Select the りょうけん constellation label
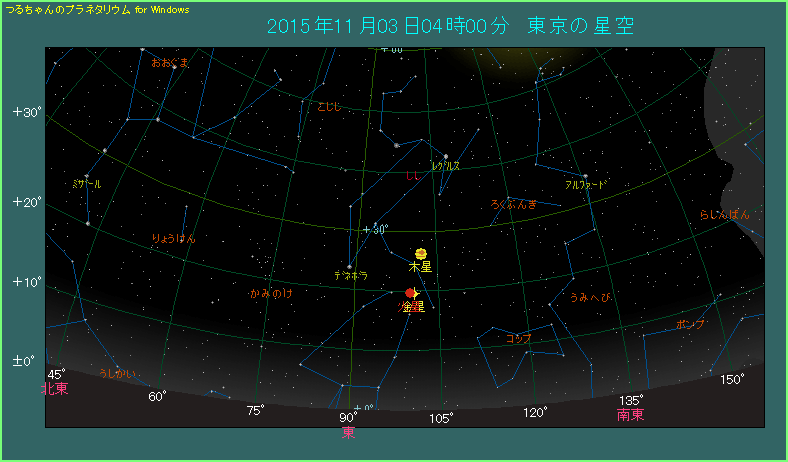Screen dimensions: 788x462 click(173, 238)
